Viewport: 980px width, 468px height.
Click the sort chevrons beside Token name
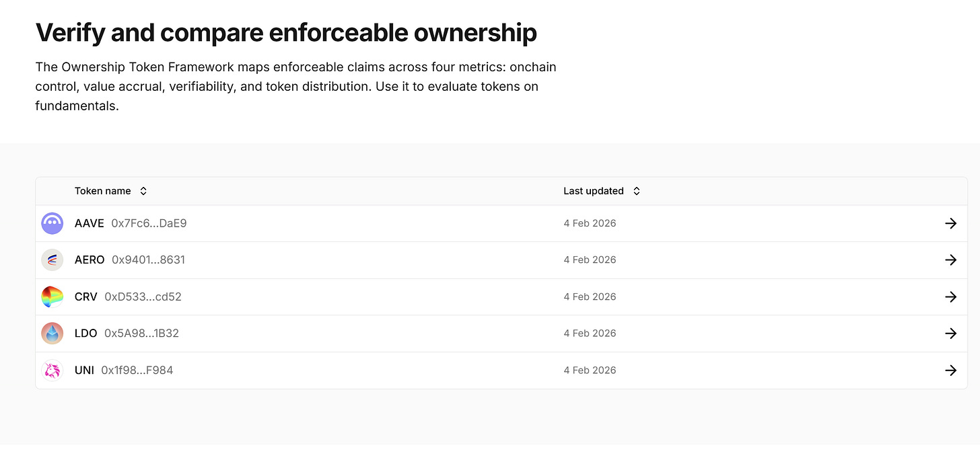[x=143, y=191]
